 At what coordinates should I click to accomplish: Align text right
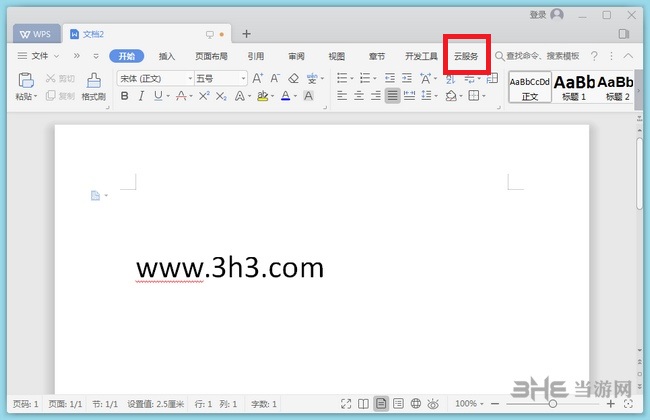click(376, 96)
